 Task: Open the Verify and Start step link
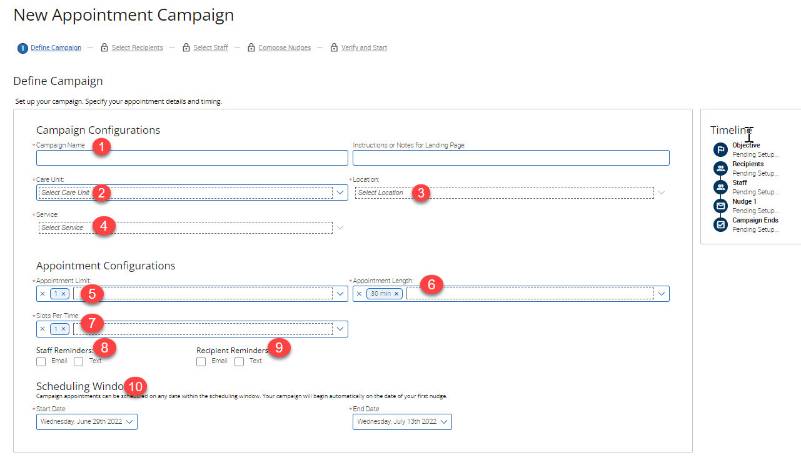tap(364, 48)
